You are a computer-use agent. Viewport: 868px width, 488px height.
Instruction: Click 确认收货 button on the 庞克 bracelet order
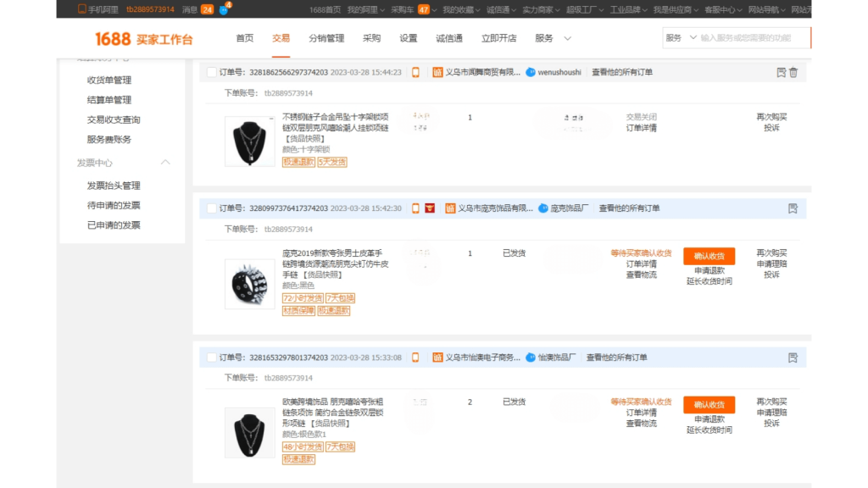tap(711, 257)
